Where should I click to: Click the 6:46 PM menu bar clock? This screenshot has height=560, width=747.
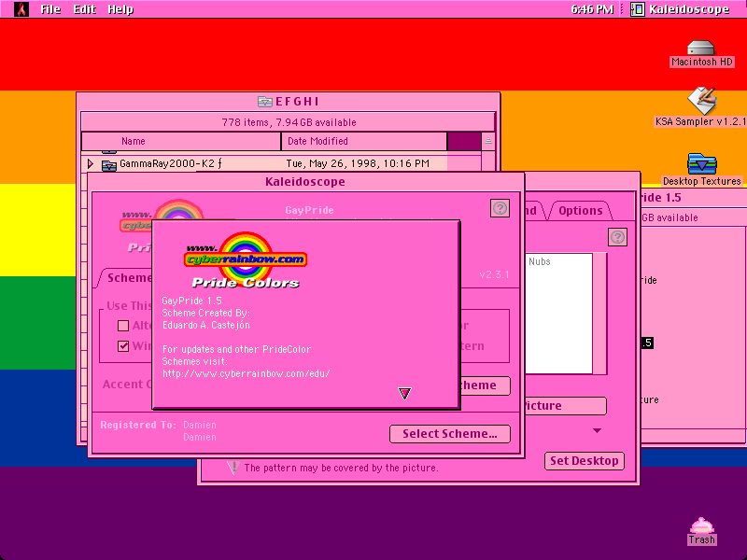(x=592, y=9)
